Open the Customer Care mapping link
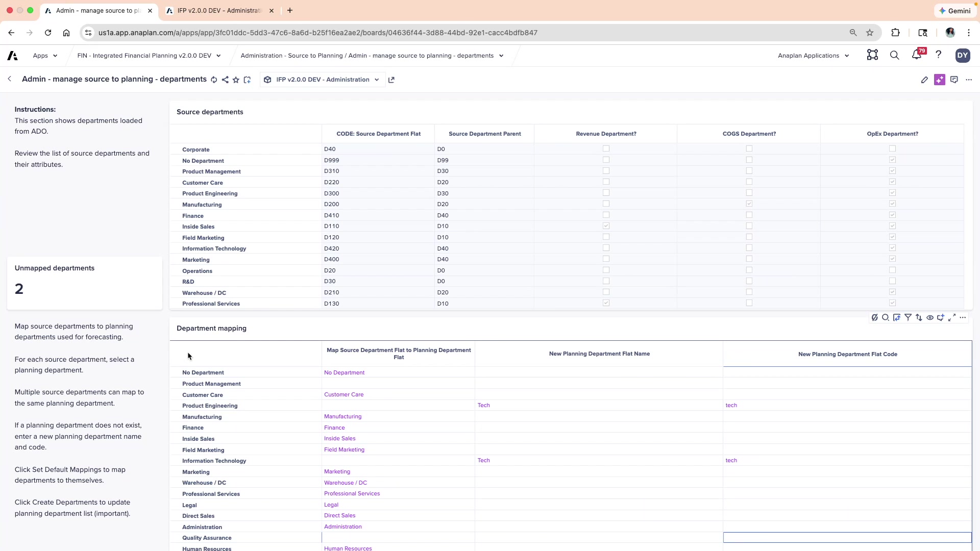 344,394
